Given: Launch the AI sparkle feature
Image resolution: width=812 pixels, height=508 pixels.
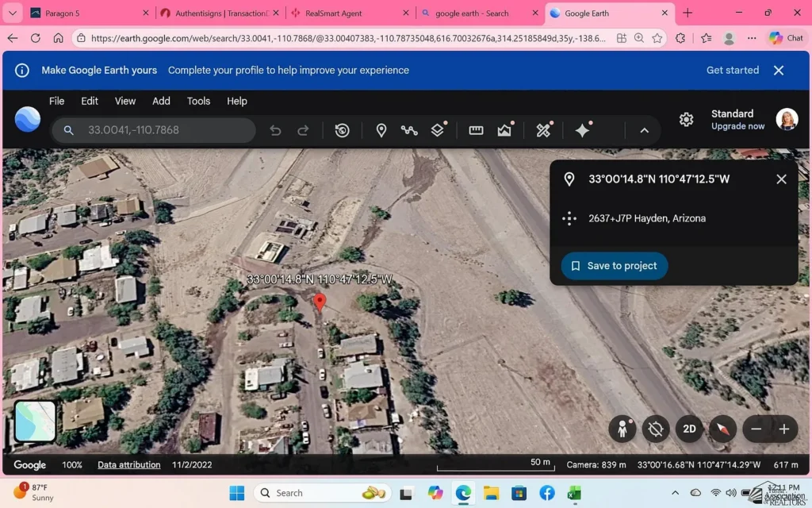Looking at the screenshot, I should (582, 130).
